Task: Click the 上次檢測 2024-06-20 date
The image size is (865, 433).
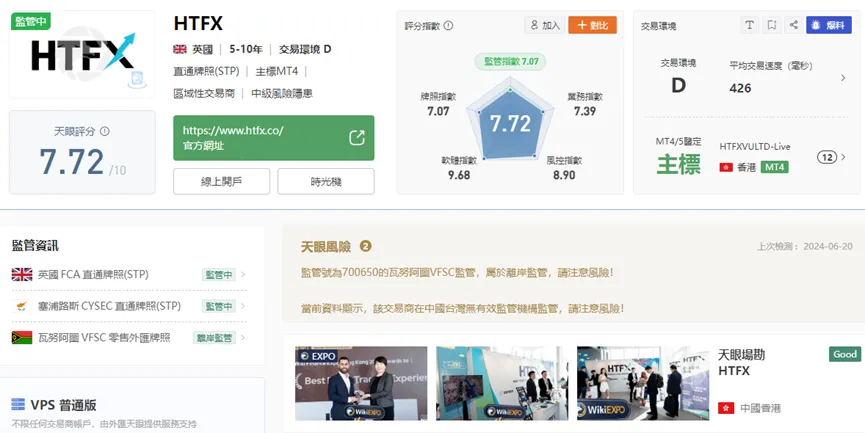Action: (x=805, y=246)
